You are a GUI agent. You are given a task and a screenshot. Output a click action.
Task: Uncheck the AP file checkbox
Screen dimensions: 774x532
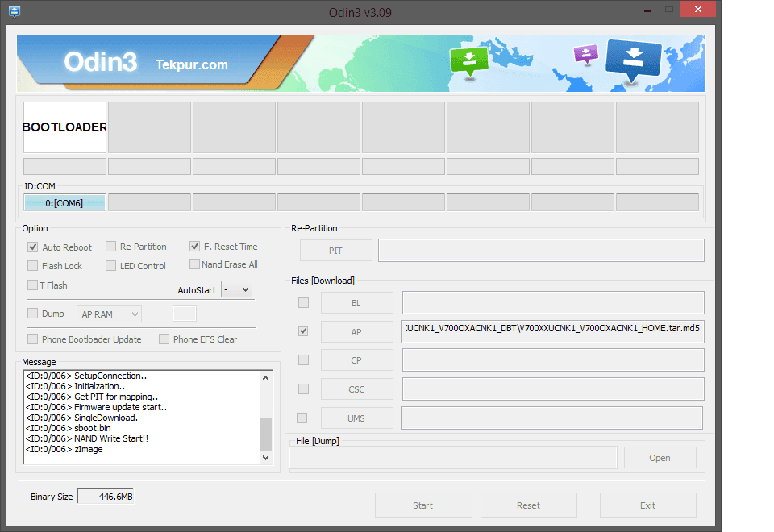tap(304, 331)
